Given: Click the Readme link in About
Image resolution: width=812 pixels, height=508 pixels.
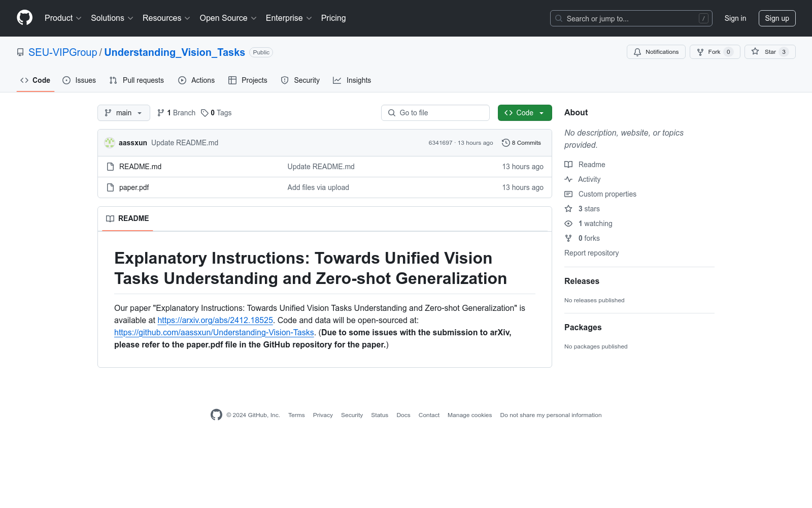Looking at the screenshot, I should (585, 165).
